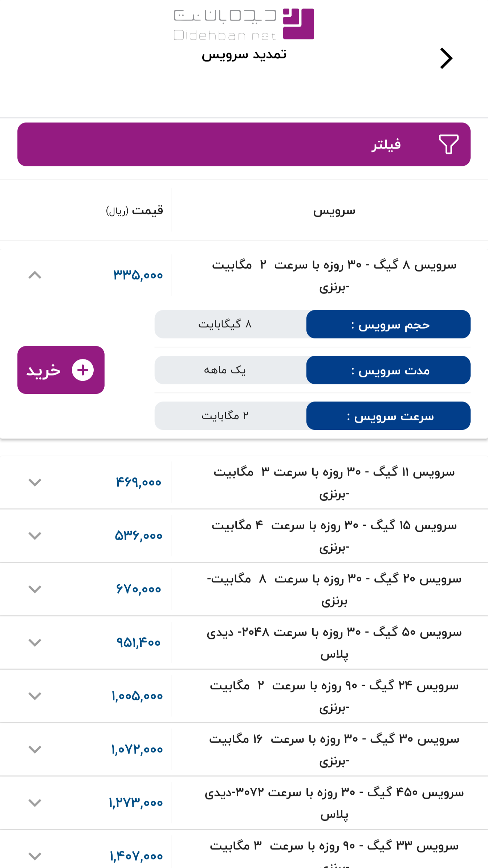
Task: Click the Didehban net logo
Action: pos(244,24)
